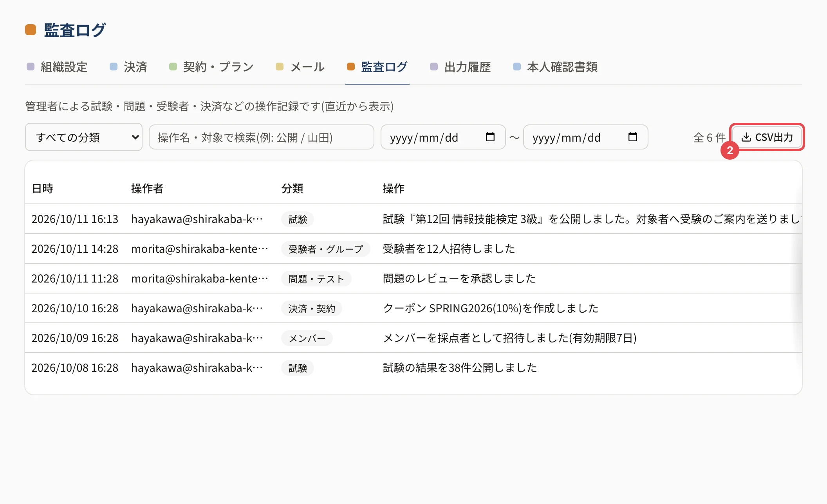Click the 受験者・グループ category badge
Screen dimensions: 827x504
325,249
